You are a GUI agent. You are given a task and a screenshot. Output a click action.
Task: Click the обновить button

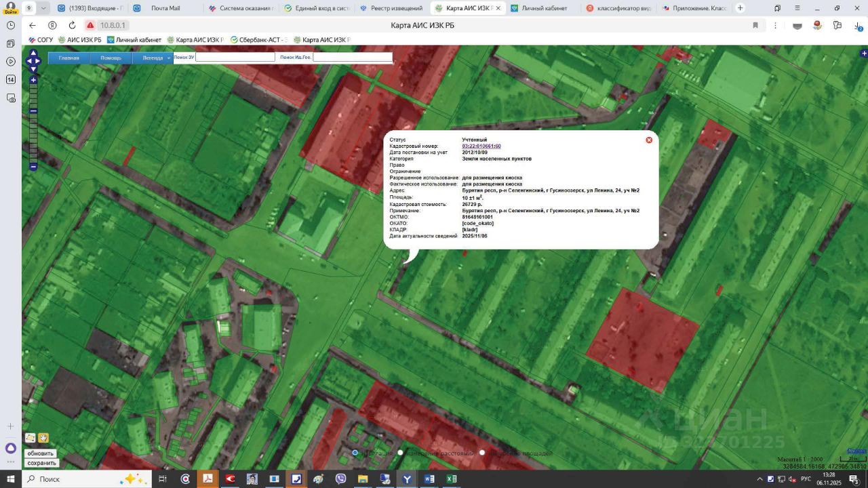(41, 453)
